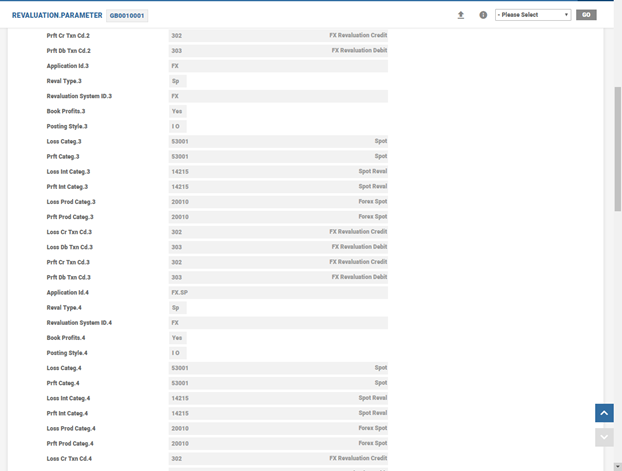Click Application Id.4 'FX.SP' value field
Screen dimensions: 622x471
tap(278, 292)
